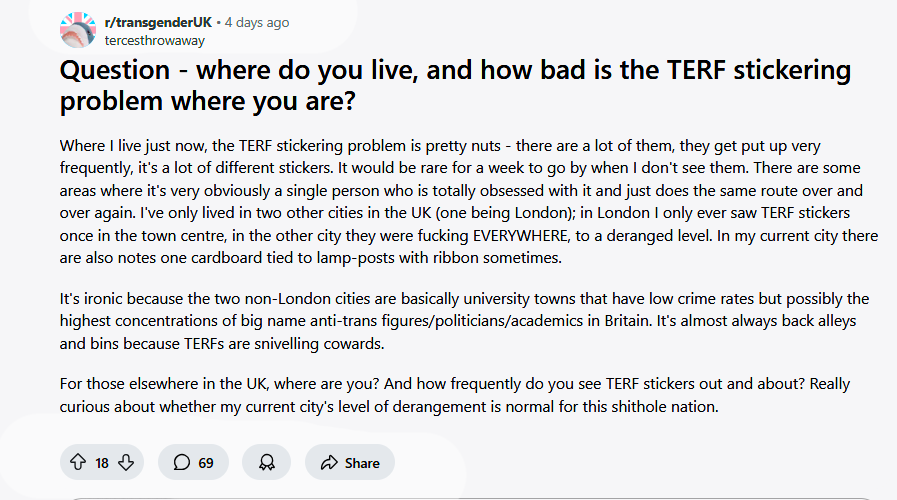Open tercesthrowaway's user profile
This screenshot has height=500, width=897.
(154, 41)
